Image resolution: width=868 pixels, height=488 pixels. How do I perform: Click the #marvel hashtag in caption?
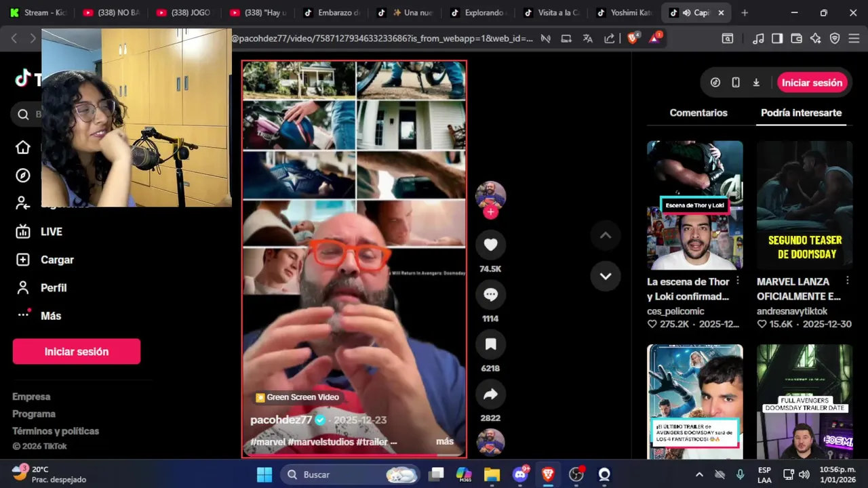(x=268, y=442)
